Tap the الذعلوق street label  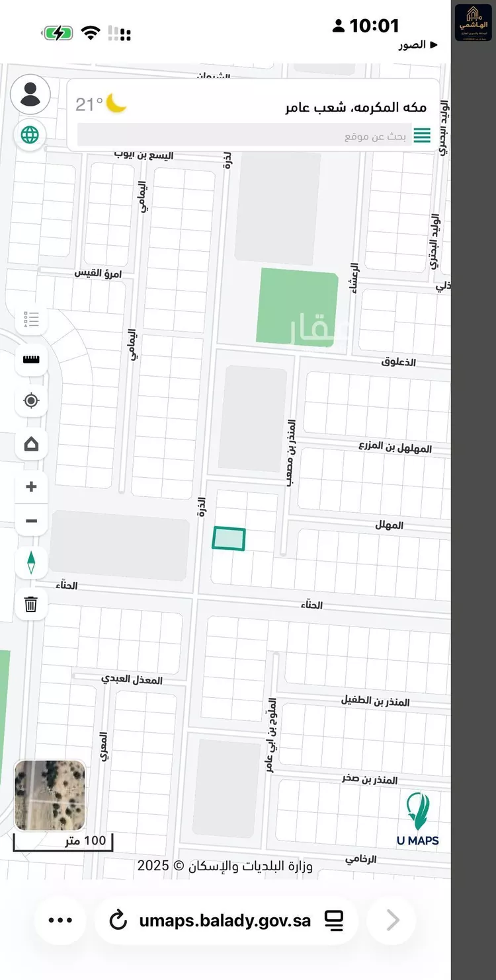(x=399, y=362)
